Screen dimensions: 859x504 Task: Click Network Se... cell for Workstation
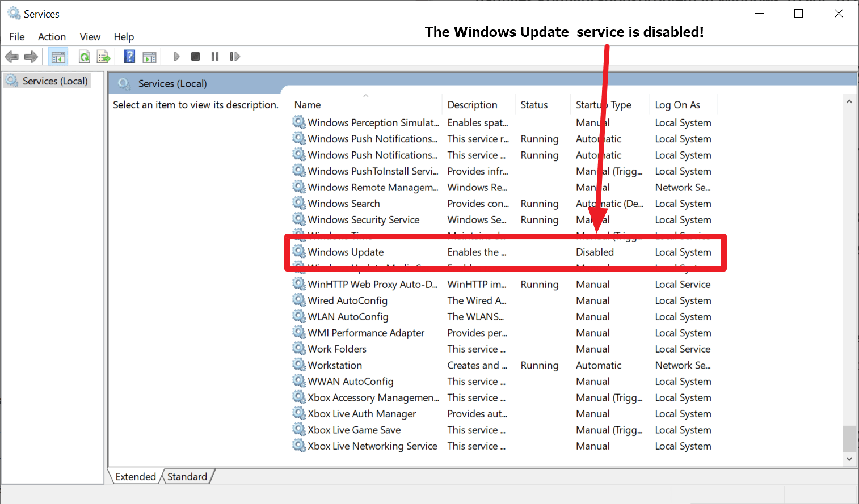click(x=683, y=366)
